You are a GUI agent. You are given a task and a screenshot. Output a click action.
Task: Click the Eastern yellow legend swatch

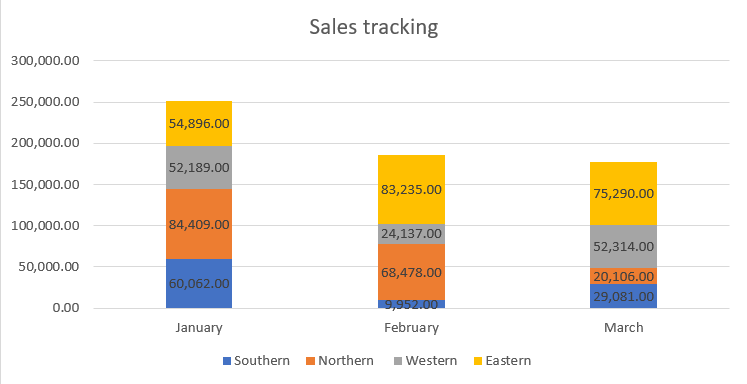[x=478, y=361]
